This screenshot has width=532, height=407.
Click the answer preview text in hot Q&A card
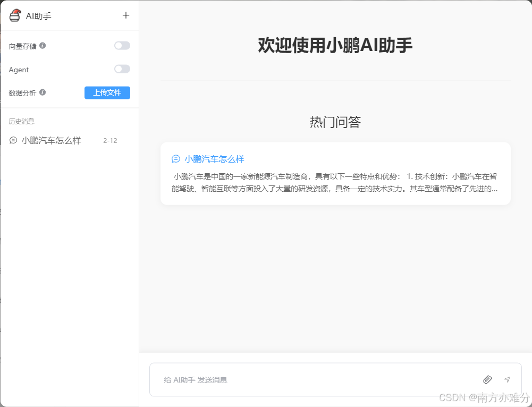click(334, 182)
